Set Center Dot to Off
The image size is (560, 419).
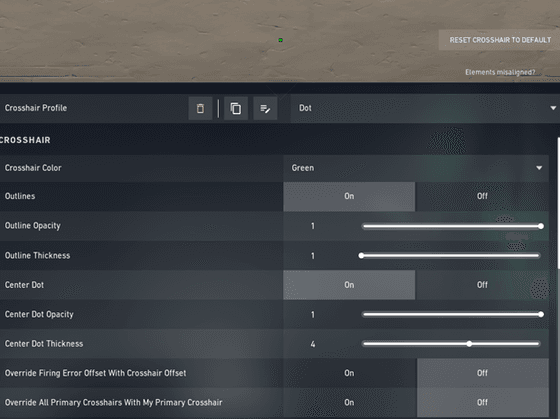[482, 285]
